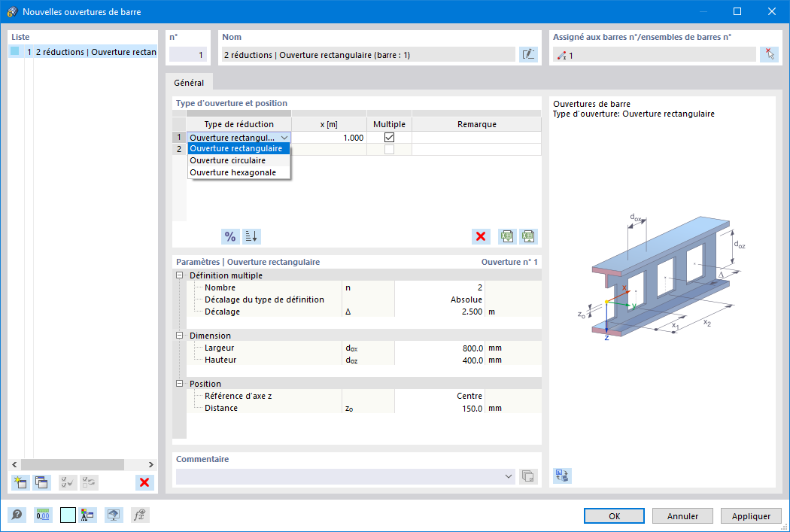The image size is (790, 532).
Task: Open the help search icon at bottom left
Action: 17,515
